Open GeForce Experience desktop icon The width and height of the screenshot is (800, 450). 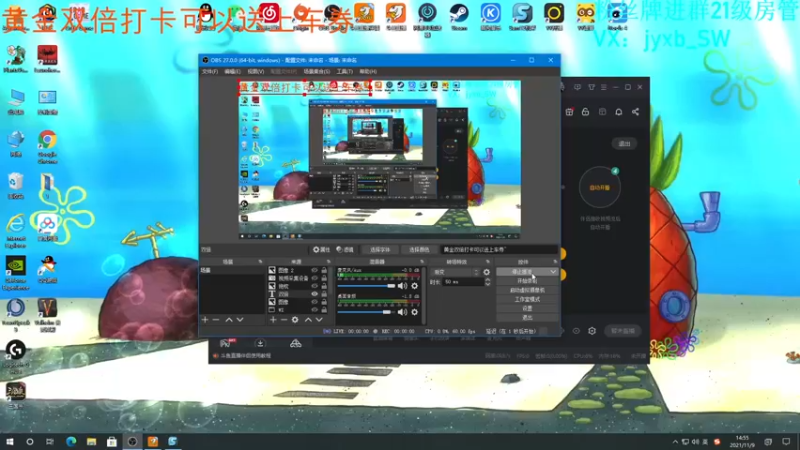[16, 273]
